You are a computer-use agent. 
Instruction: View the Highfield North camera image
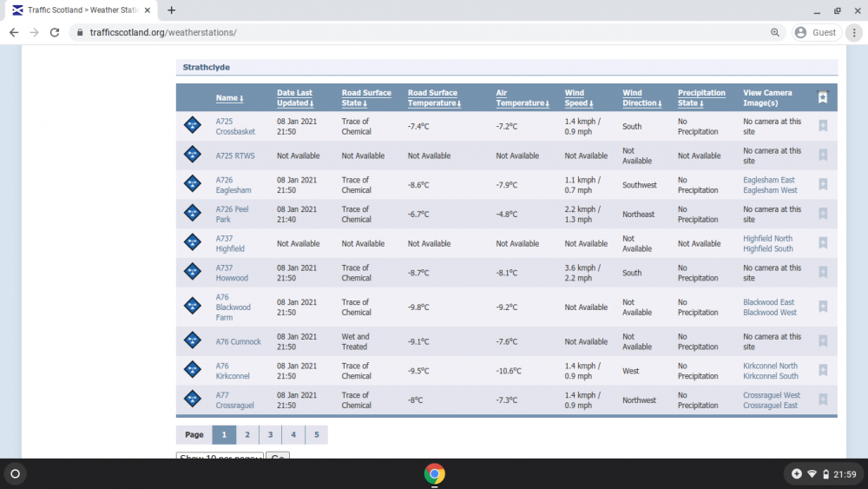coord(767,239)
